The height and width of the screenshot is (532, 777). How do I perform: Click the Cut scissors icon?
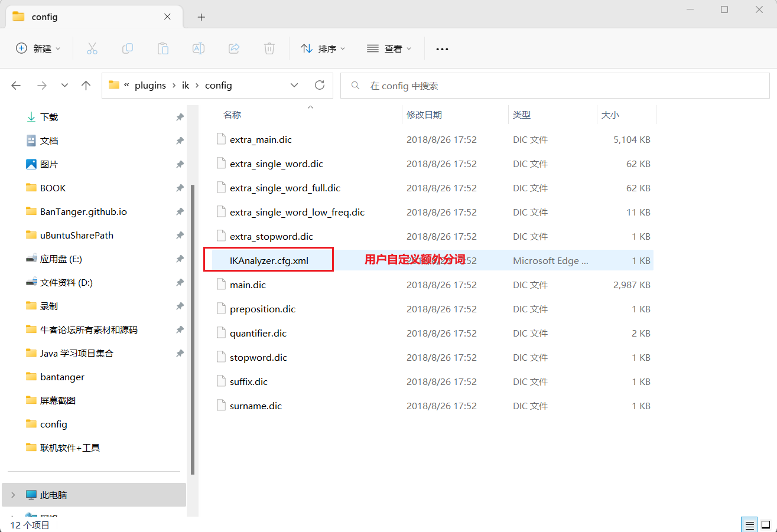[92, 48]
